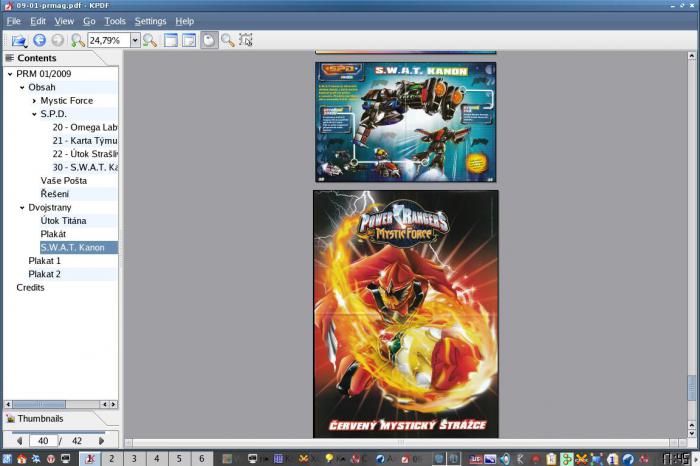
Task: Open the Settings menu
Action: click(x=150, y=21)
